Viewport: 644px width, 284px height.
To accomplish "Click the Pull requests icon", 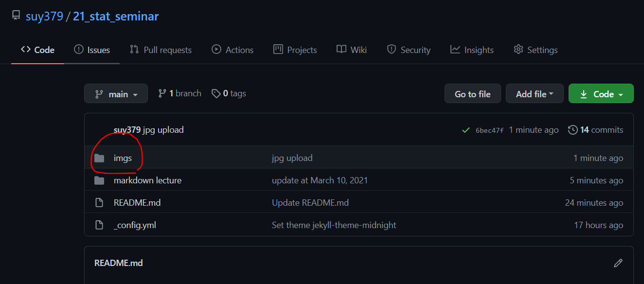I will coord(134,50).
